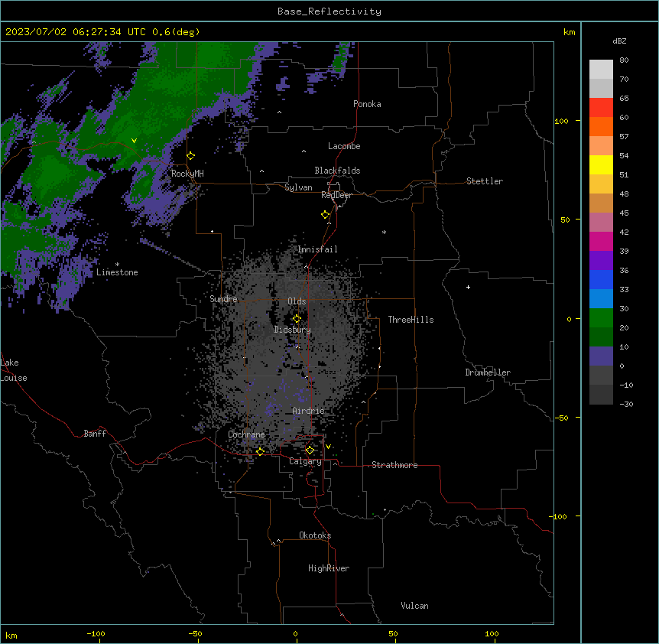Click the Sundre city label
The width and height of the screenshot is (659, 644).
tap(223, 299)
